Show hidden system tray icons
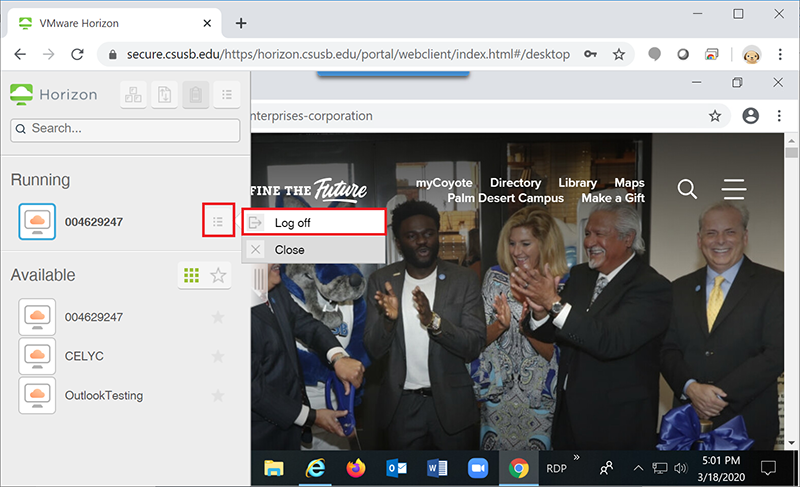The image size is (800, 487). pos(638,467)
